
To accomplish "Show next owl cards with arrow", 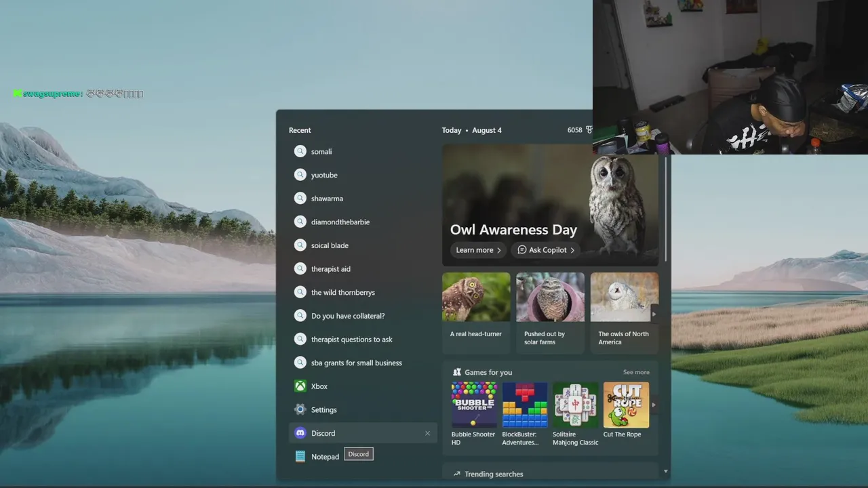I will click(x=654, y=314).
